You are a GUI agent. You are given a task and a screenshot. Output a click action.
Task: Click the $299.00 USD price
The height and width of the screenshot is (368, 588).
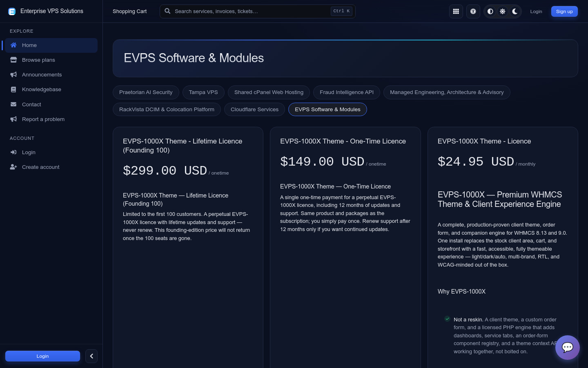[x=165, y=170]
